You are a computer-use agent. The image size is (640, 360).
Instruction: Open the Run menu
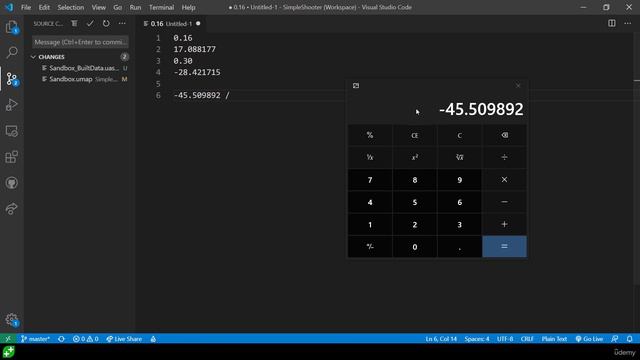pos(135,7)
